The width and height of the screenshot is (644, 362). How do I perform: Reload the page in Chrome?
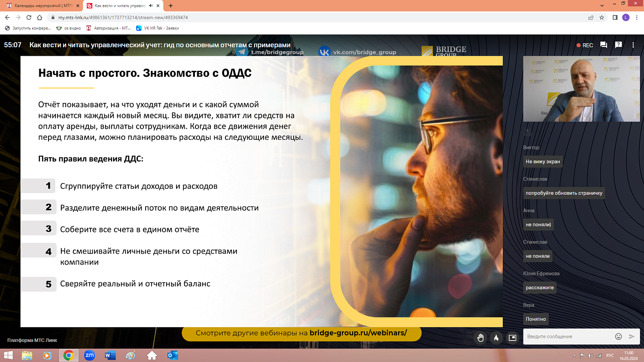[x=29, y=18]
